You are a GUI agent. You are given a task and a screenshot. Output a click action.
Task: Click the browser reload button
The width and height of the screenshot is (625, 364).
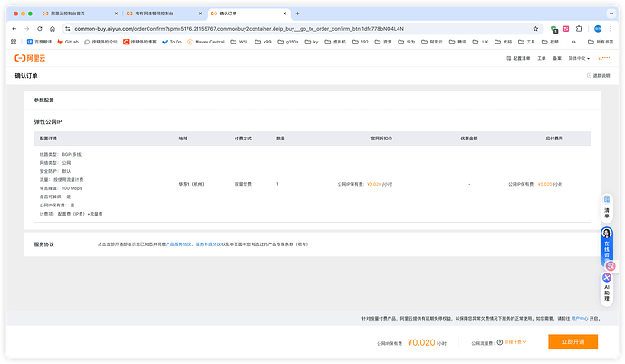40,28
